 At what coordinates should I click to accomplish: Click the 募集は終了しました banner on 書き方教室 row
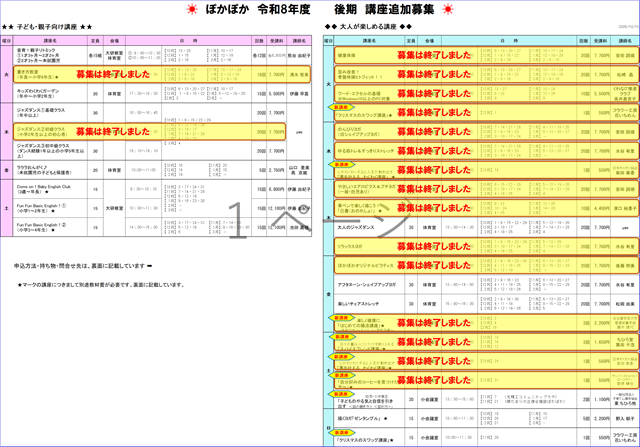[x=162, y=74]
